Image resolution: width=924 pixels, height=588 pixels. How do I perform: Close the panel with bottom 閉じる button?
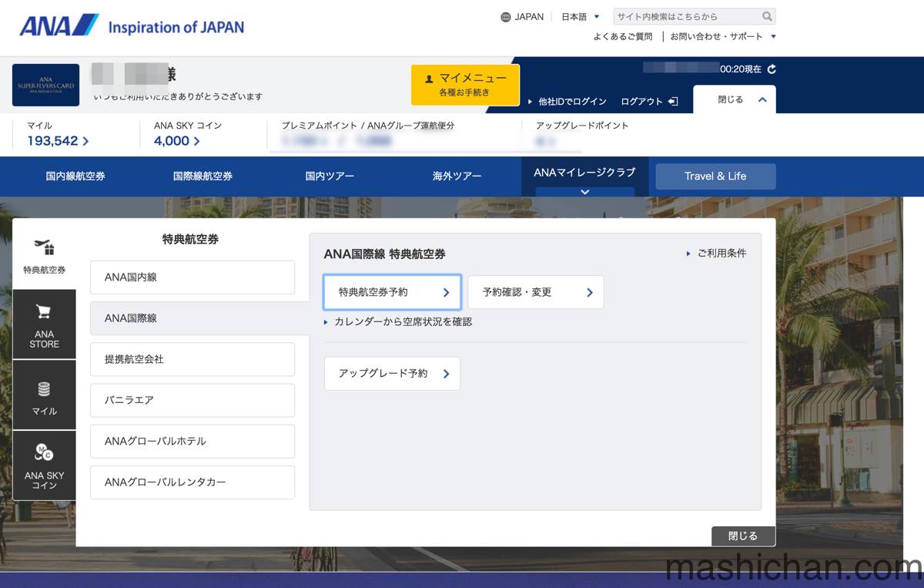coord(743,536)
